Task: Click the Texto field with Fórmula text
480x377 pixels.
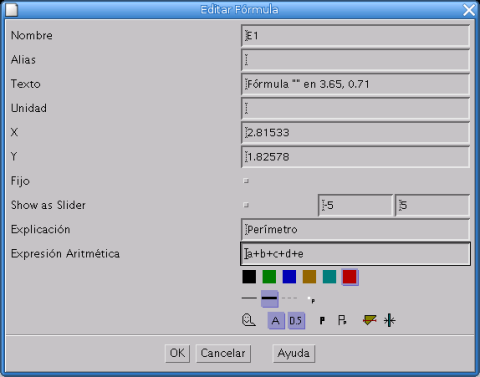Action: point(355,84)
